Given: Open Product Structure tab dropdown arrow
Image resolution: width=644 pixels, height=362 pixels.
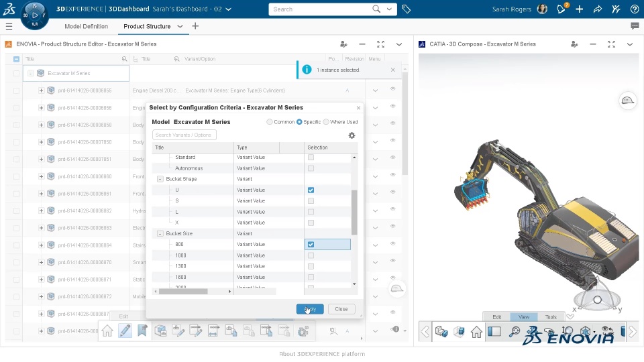Looking at the screenshot, I should point(180,26).
